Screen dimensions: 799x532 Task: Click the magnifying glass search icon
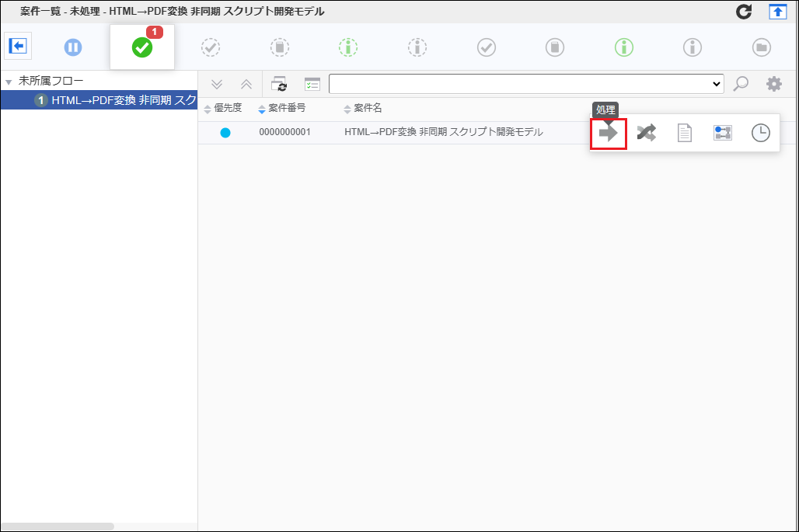741,84
